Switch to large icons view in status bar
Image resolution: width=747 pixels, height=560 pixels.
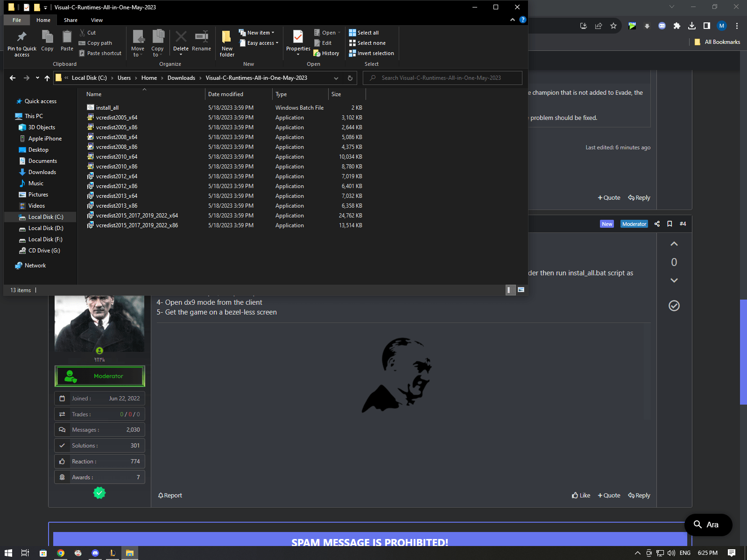click(x=521, y=290)
